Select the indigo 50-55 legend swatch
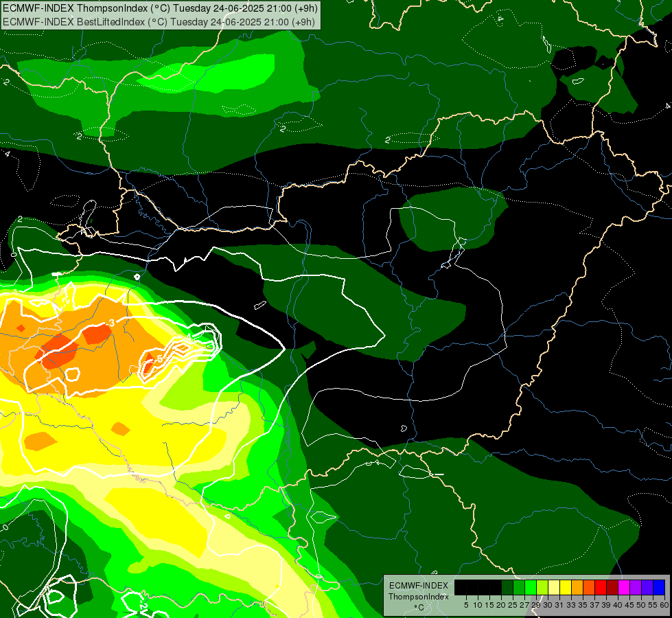Screen dimensions: 672x618 (x=647, y=587)
